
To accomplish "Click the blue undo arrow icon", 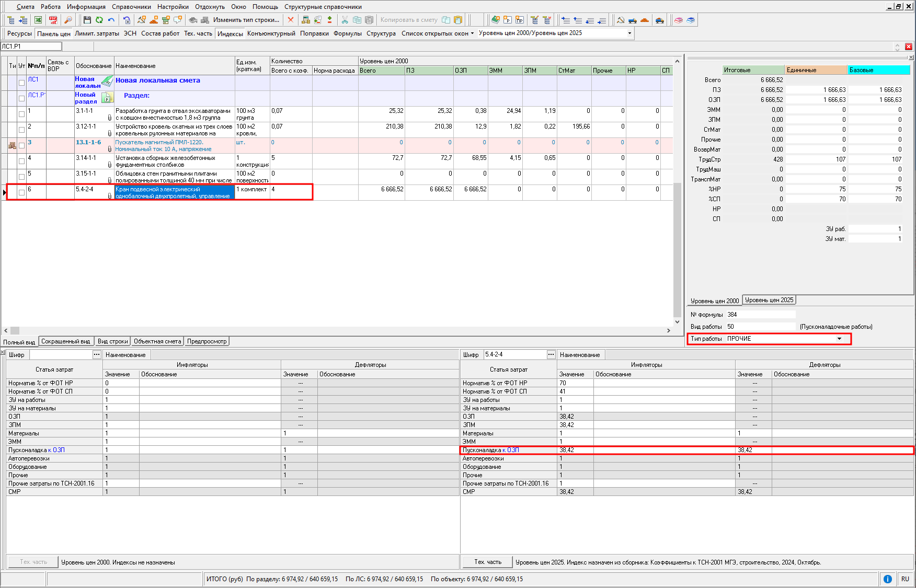I will tap(111, 20).
